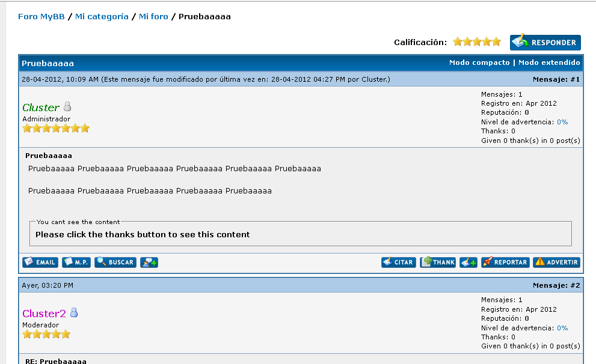
Task: Switch to Modo compacto view
Action: [x=479, y=62]
